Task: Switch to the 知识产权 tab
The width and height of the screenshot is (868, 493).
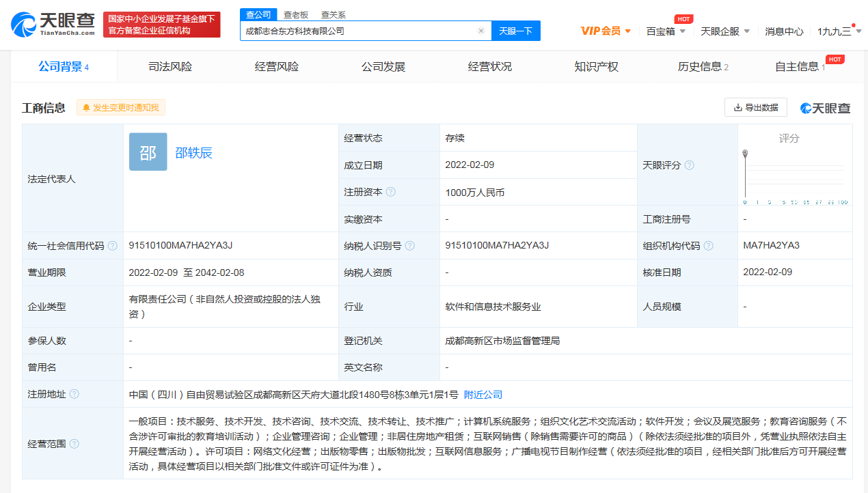Action: pyautogui.click(x=596, y=66)
